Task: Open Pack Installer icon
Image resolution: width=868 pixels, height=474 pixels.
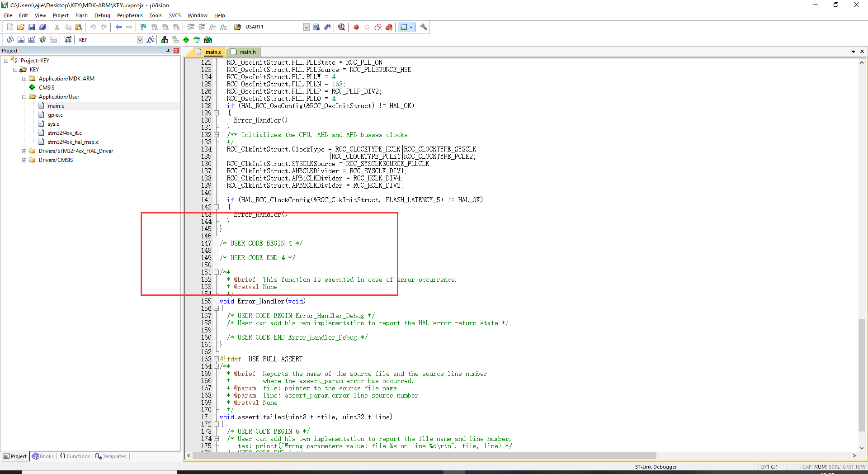Action: coord(208,40)
